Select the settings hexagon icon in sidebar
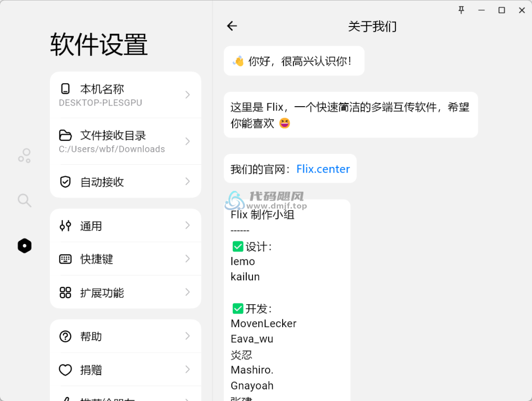The image size is (532, 401). tap(24, 245)
